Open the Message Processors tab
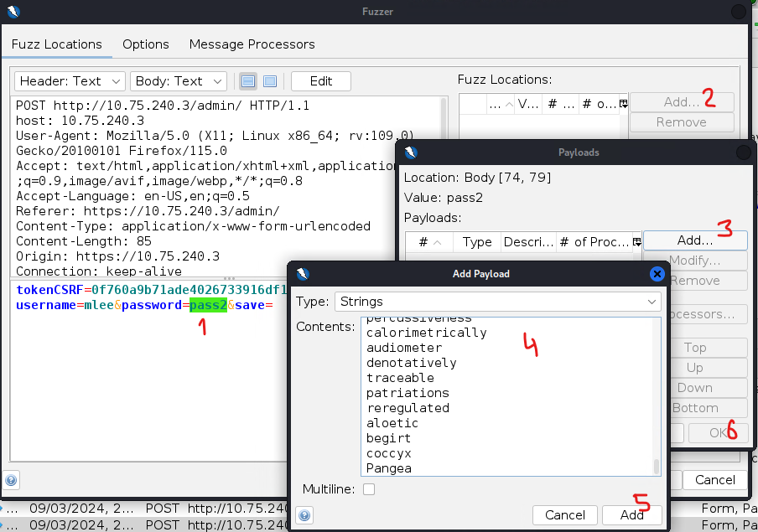 coord(252,44)
